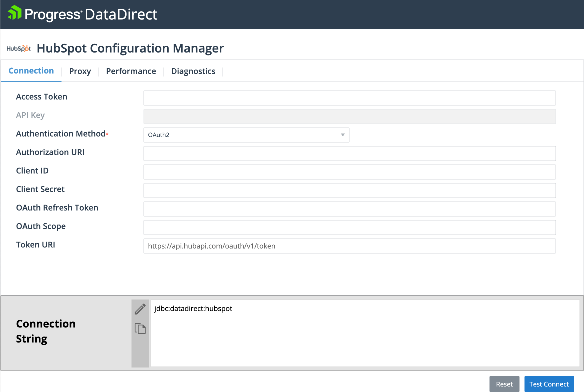Click the pencil icon to edit connection string

pyautogui.click(x=140, y=309)
